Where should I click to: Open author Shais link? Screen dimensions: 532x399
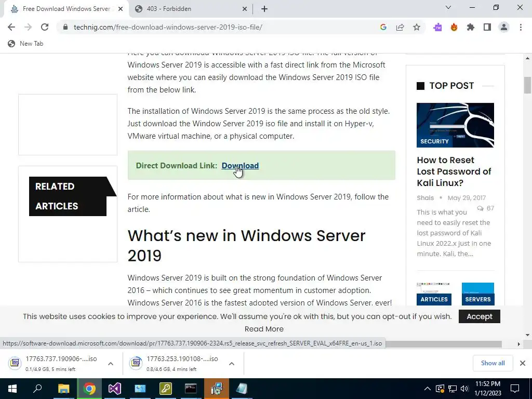[x=425, y=197]
